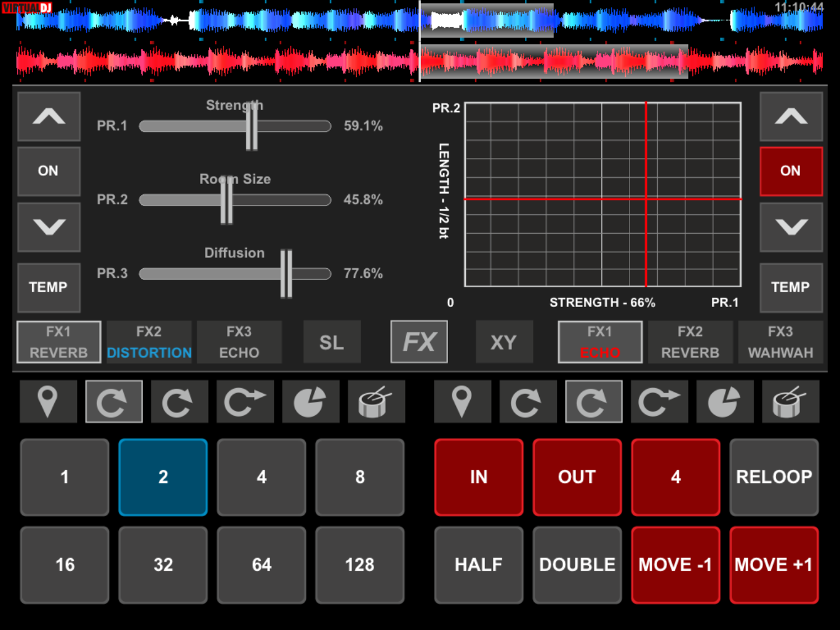
Task: Select the right deck drum sampler icon
Action: [790, 402]
